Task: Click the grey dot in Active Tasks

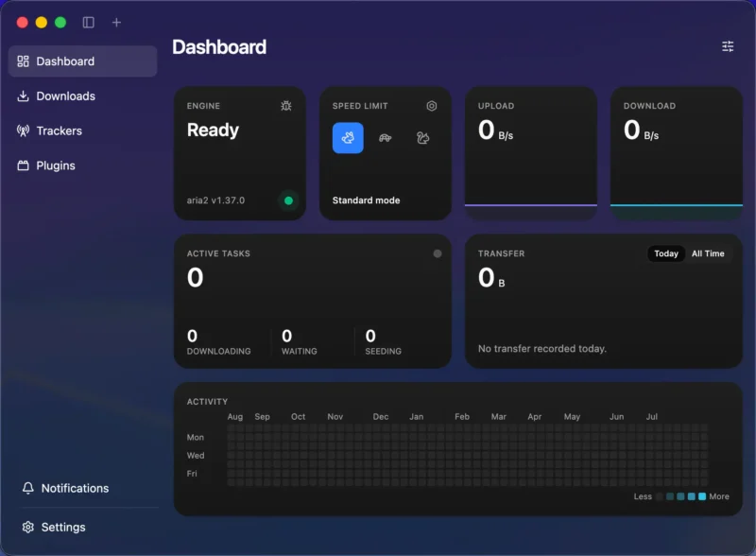Action: coord(438,253)
